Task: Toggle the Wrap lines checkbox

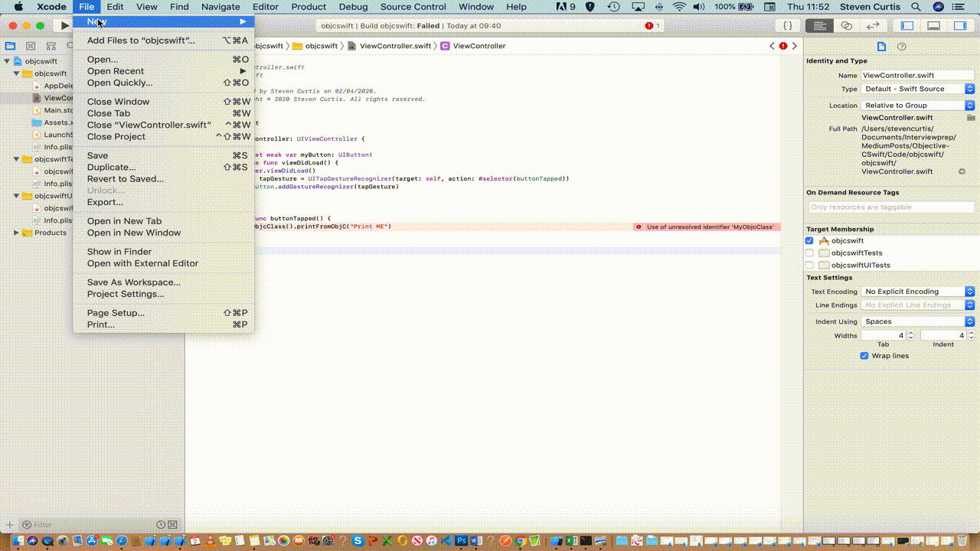Action: (x=864, y=356)
